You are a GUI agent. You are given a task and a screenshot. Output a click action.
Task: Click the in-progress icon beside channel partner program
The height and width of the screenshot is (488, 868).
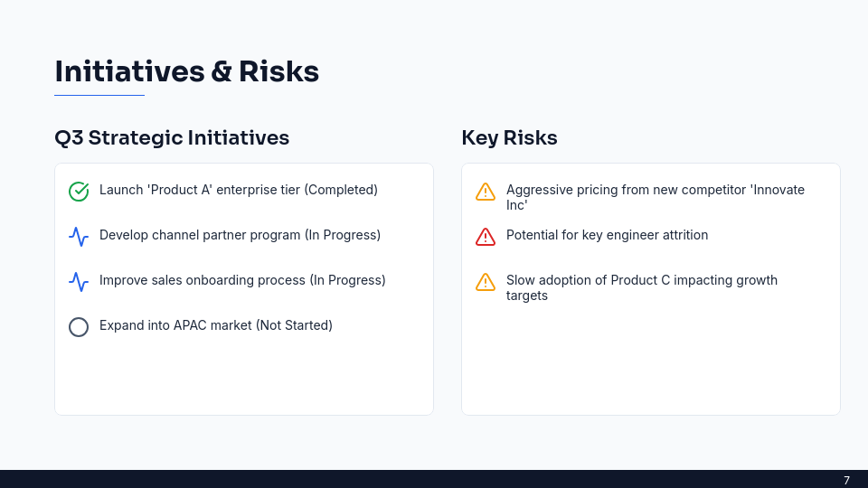pos(79,237)
